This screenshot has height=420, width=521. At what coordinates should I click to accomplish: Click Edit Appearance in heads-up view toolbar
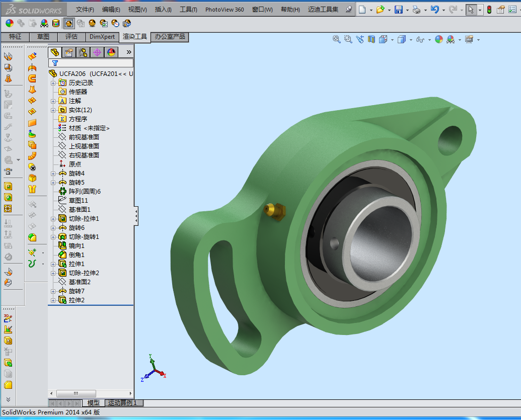[439, 39]
